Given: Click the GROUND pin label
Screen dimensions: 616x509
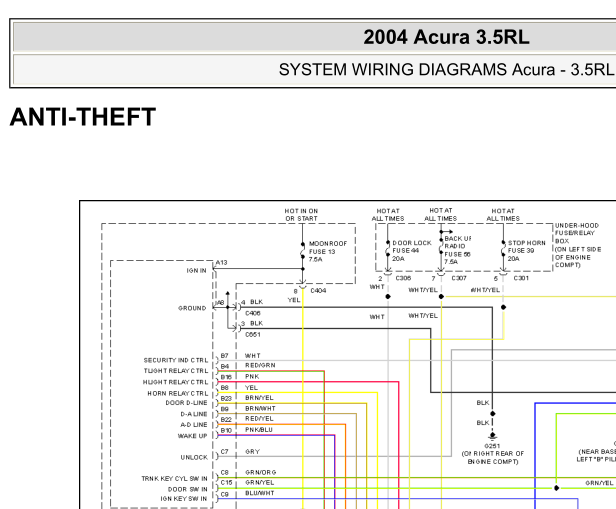Looking at the screenshot, I should click(192, 308).
